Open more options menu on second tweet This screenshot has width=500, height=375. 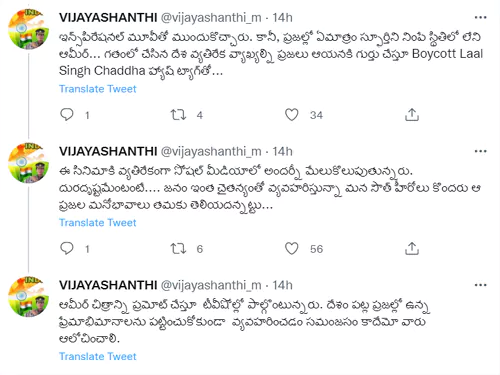[x=480, y=151]
